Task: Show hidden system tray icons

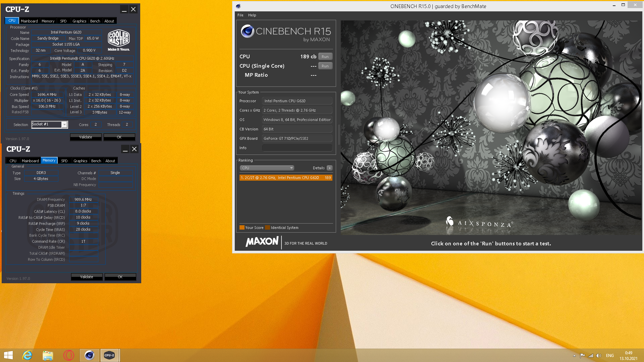Action: [574, 356]
